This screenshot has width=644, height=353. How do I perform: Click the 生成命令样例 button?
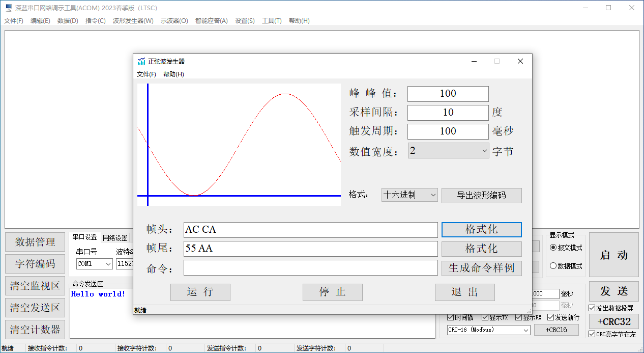482,268
